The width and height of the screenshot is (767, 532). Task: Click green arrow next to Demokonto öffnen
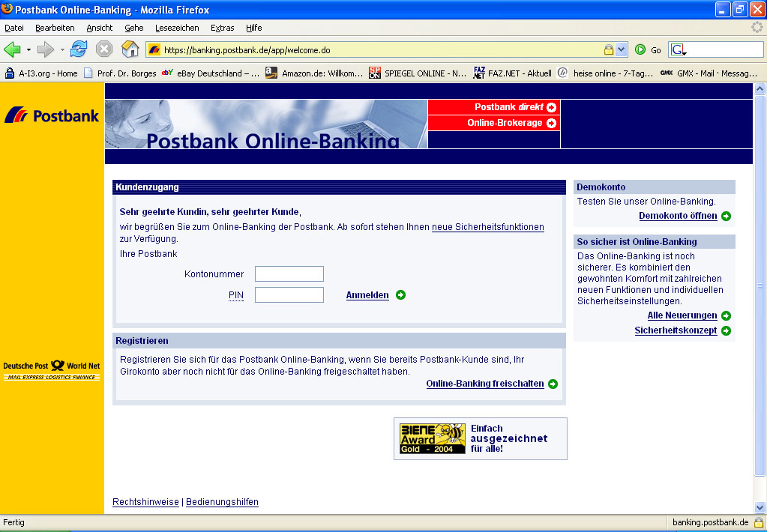(x=726, y=216)
